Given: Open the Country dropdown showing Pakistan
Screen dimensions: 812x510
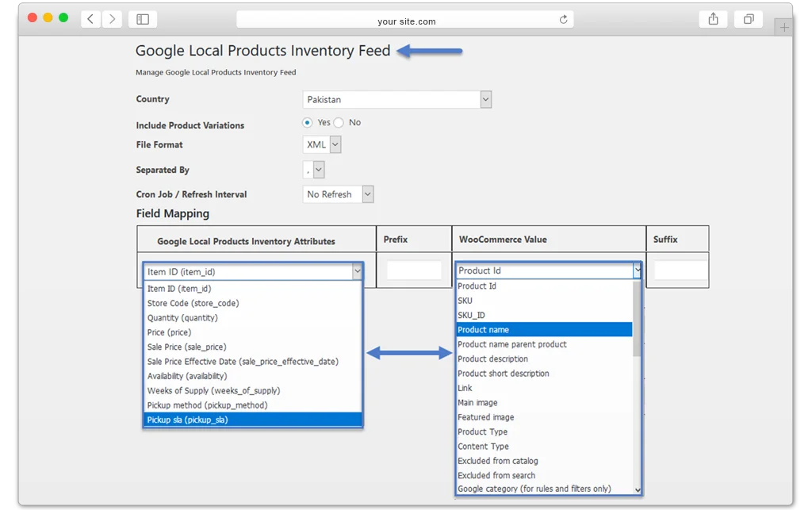Looking at the screenshot, I should click(x=396, y=99).
